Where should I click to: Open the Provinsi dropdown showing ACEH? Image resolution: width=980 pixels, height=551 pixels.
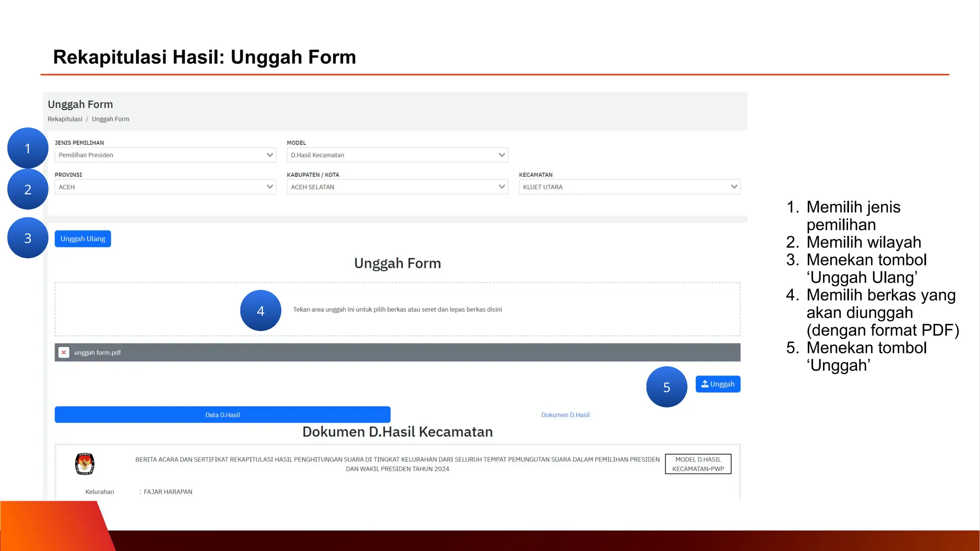[x=165, y=187]
